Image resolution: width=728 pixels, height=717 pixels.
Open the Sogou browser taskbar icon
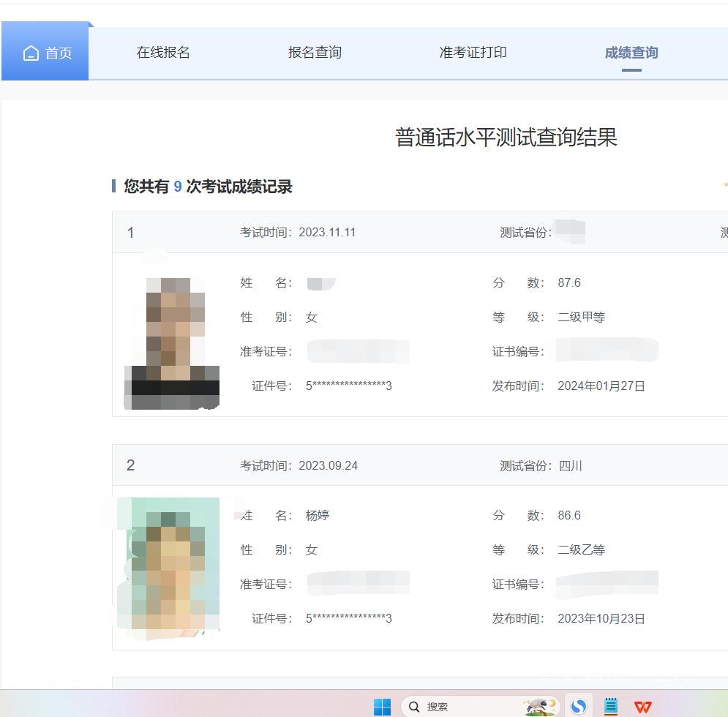(579, 706)
